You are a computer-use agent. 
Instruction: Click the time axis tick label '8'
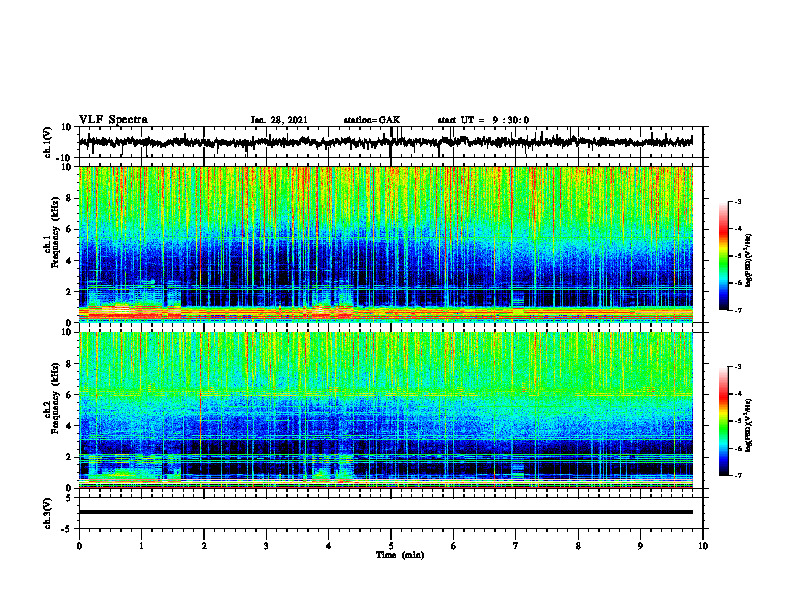(578, 546)
